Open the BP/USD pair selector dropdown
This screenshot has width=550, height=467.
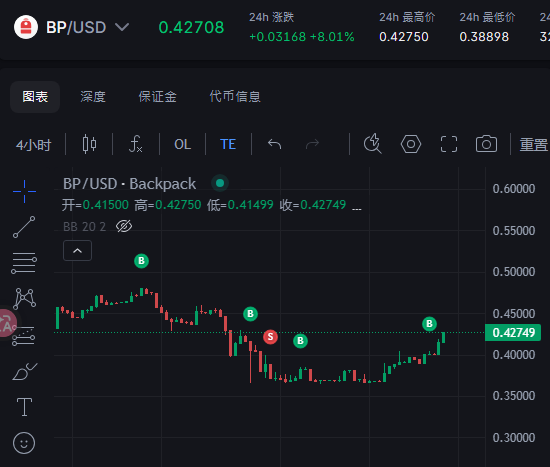click(x=88, y=27)
